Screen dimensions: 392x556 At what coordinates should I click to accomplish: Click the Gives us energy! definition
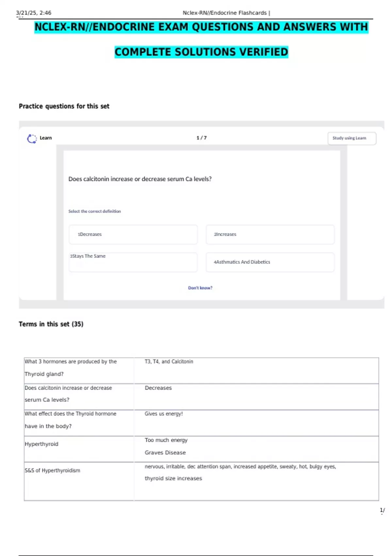pos(164,414)
